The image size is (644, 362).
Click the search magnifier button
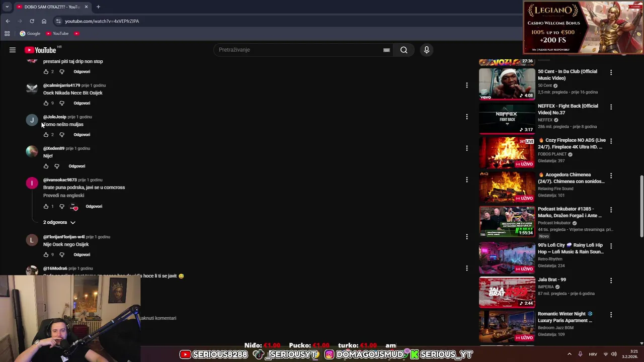tap(404, 50)
